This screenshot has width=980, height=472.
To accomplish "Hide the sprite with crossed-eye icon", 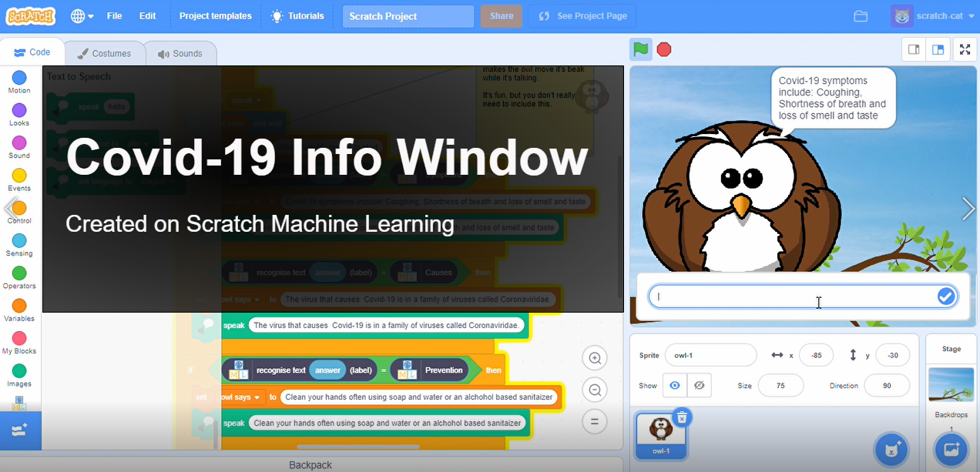I will [699, 385].
